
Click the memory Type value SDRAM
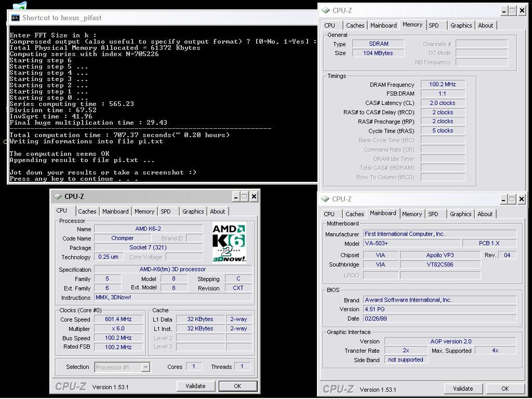(x=378, y=44)
